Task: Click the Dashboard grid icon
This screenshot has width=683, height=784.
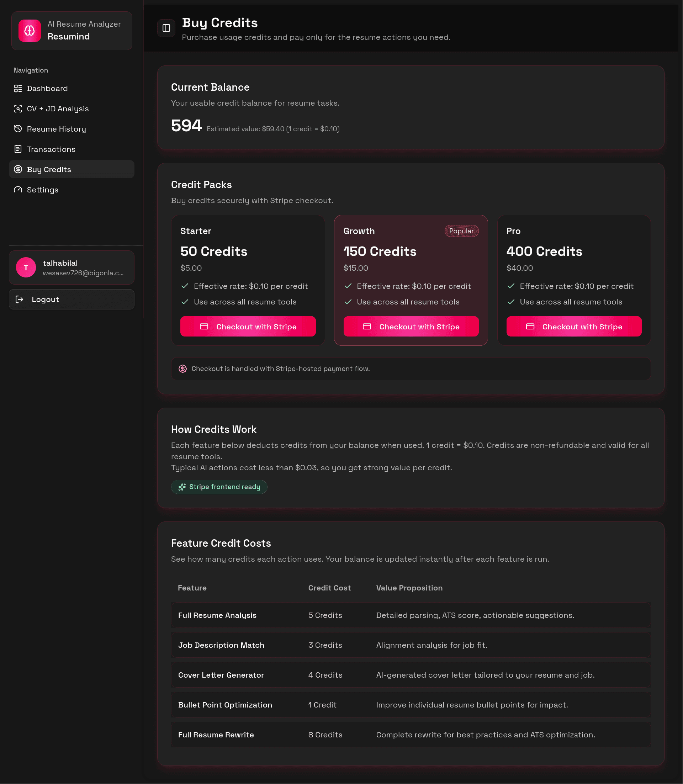Action: tap(18, 89)
